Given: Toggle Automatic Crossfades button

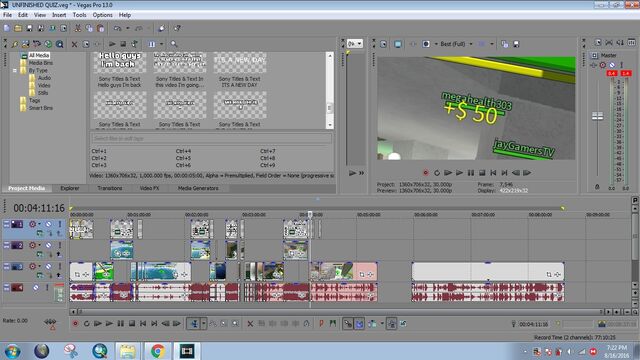Looking at the screenshot, I should pos(359,324).
